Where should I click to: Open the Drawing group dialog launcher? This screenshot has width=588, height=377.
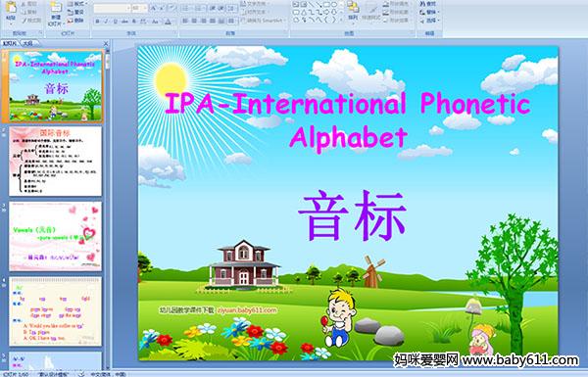[x=412, y=32]
